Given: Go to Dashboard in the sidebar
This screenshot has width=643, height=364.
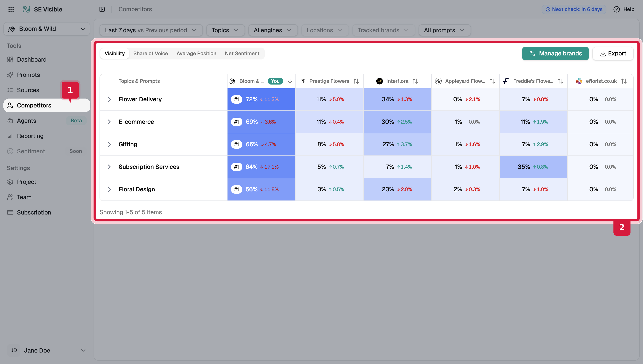Looking at the screenshot, I should pos(47,59).
